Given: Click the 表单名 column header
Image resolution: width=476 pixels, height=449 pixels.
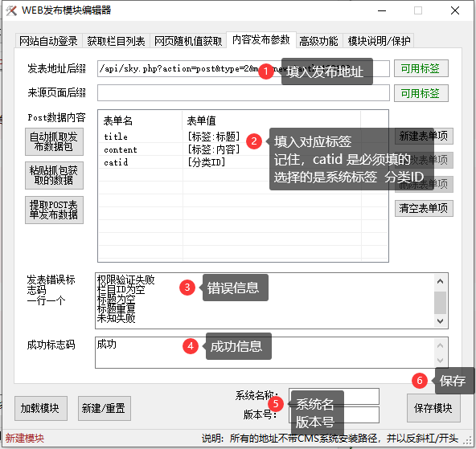Looking at the screenshot, I should coord(140,120).
